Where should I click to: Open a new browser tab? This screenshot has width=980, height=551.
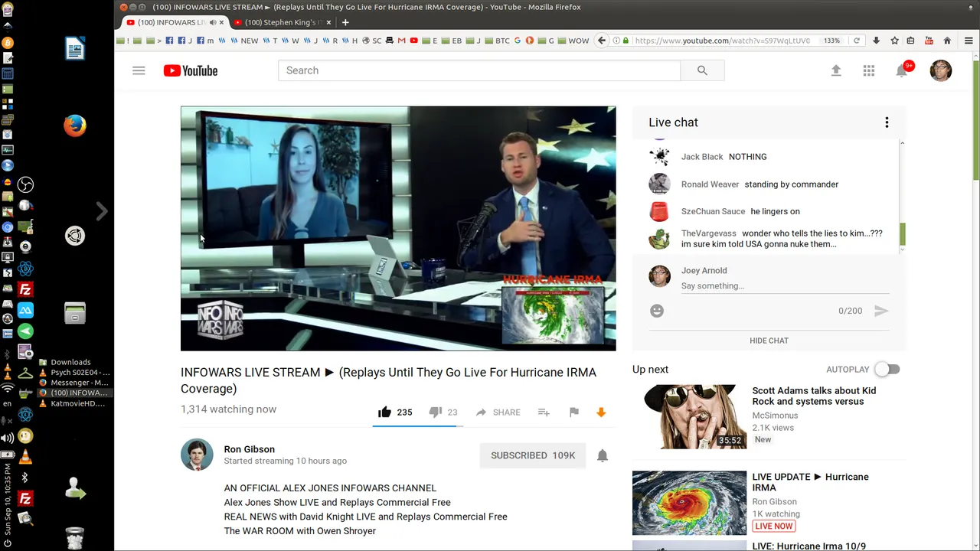coord(345,22)
